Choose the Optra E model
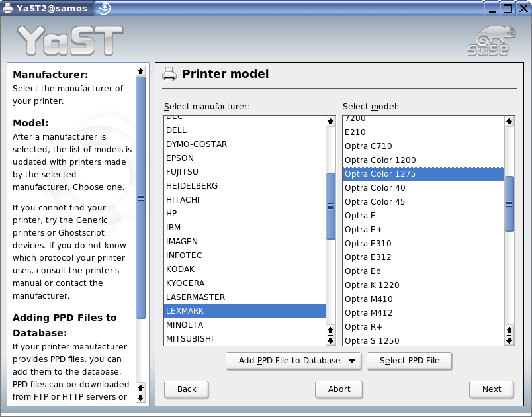The image size is (532, 417). (423, 216)
